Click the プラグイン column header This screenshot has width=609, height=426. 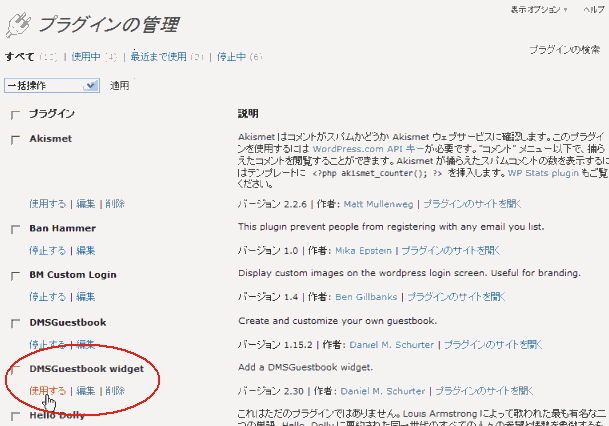[x=52, y=114]
